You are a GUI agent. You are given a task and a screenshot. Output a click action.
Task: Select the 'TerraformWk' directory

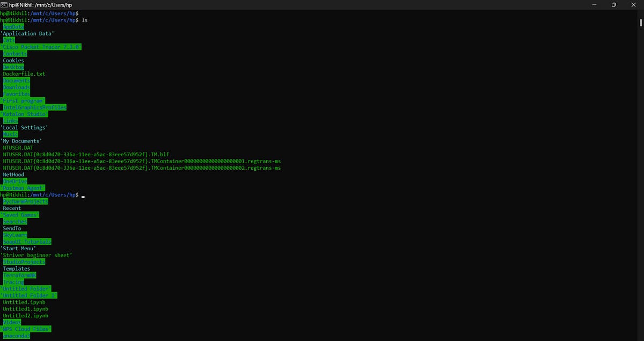[x=20, y=275]
